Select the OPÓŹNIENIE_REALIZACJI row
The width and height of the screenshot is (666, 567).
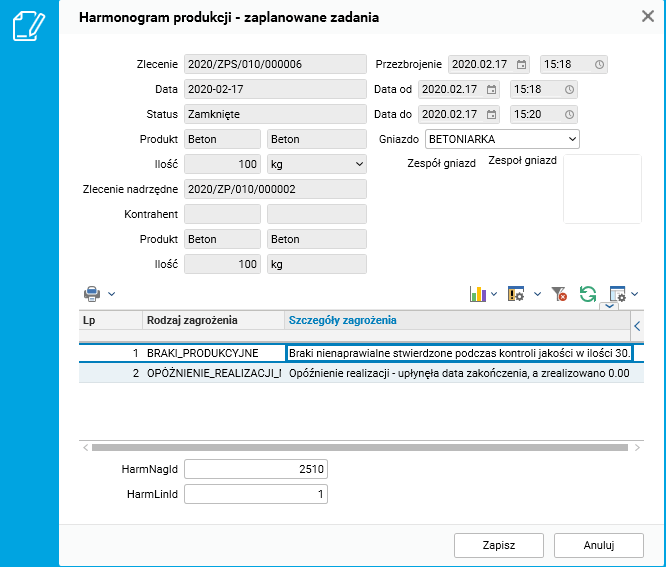pos(361,373)
